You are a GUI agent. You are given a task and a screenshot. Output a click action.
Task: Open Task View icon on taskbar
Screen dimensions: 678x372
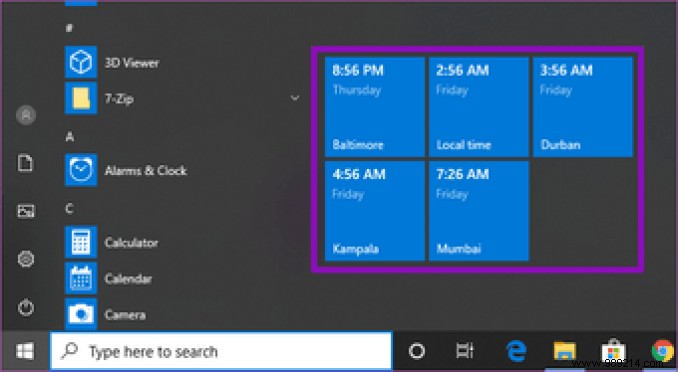(465, 351)
